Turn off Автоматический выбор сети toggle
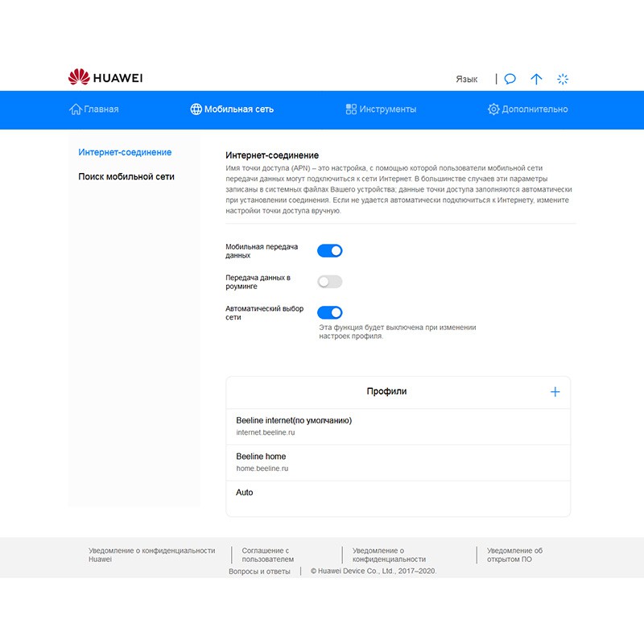Viewport: 644px width, 644px height. pos(330,312)
